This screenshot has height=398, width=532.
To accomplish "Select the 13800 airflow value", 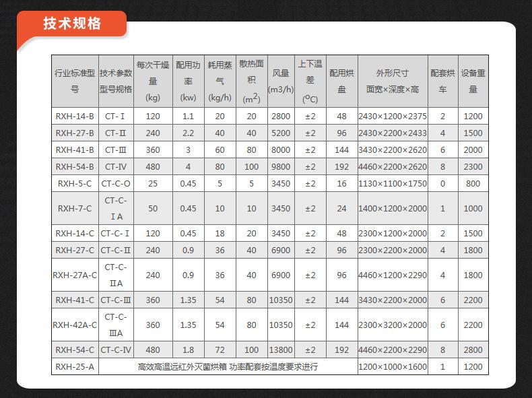I will 281,350.
